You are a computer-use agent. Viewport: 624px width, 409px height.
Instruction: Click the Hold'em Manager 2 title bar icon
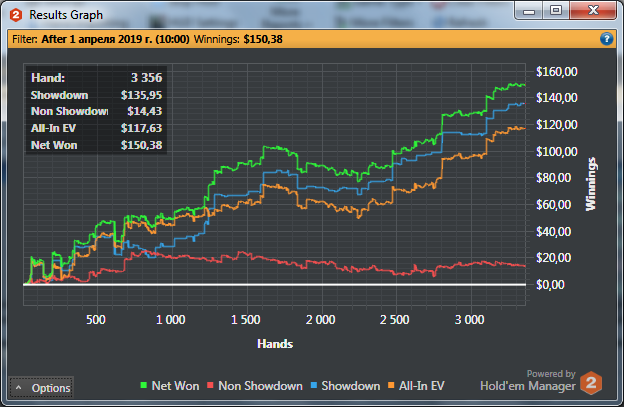(16, 15)
